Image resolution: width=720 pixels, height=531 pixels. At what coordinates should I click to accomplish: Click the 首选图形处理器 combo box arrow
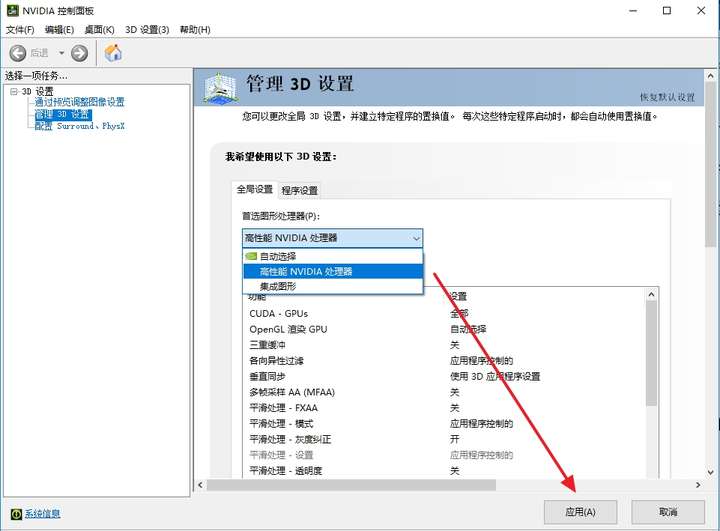pos(416,238)
